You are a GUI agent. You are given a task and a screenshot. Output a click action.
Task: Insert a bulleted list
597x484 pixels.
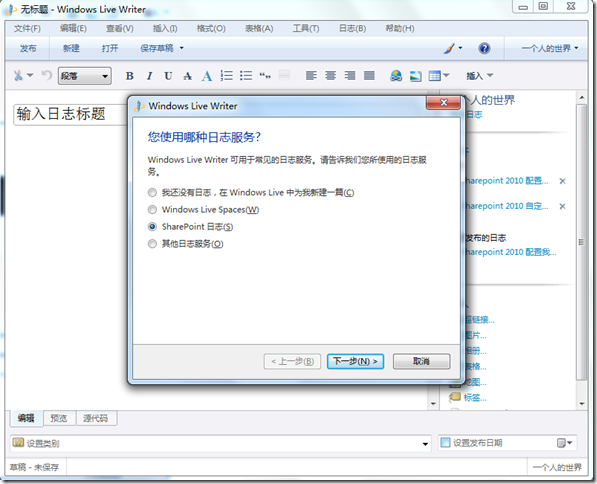[246, 75]
